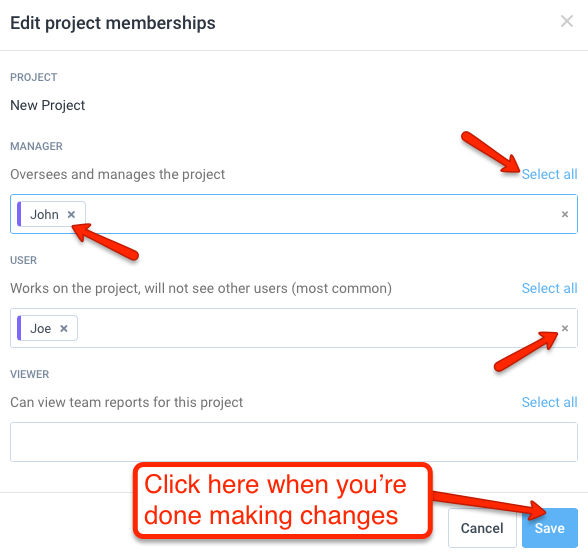Click the Joe member tag

[40, 328]
